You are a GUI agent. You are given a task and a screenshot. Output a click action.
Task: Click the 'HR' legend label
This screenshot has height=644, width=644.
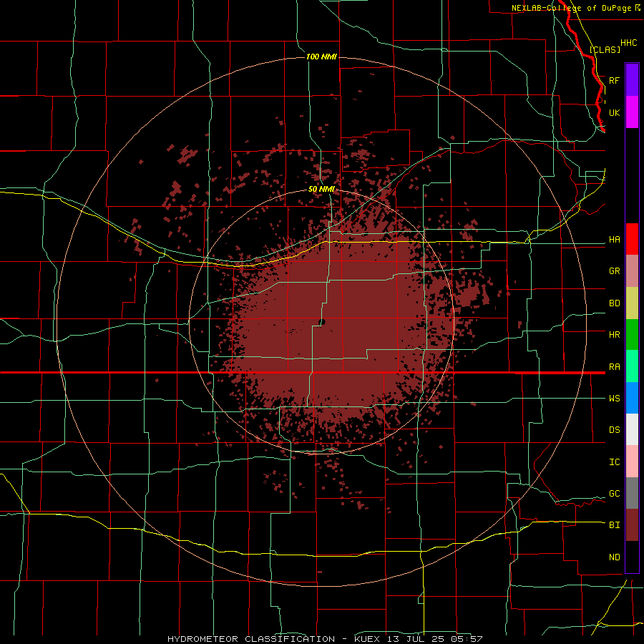coord(614,335)
